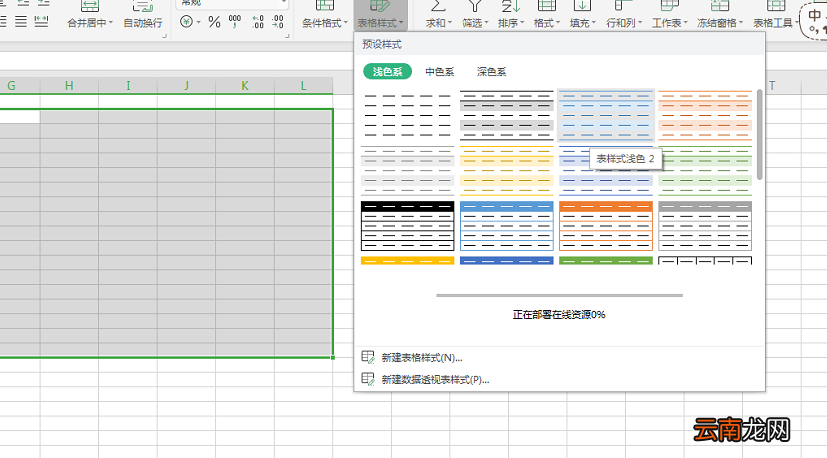Expand the 合并居中 dropdown arrow

point(110,23)
